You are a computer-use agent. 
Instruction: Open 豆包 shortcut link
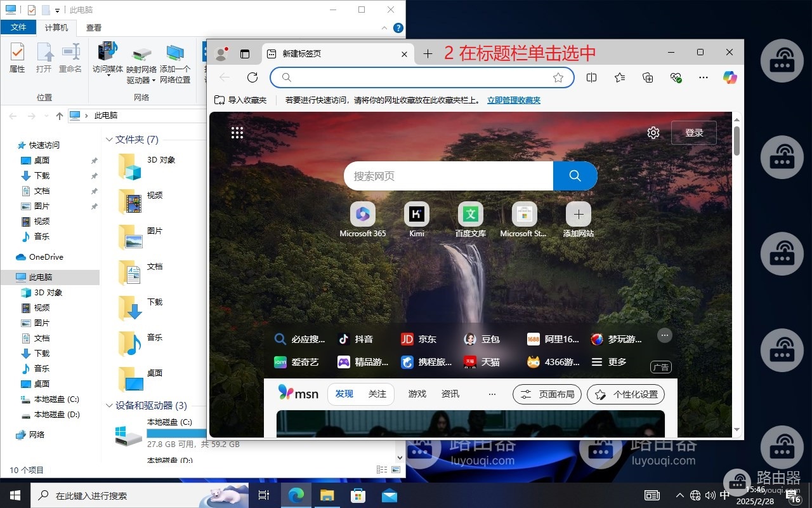(482, 339)
